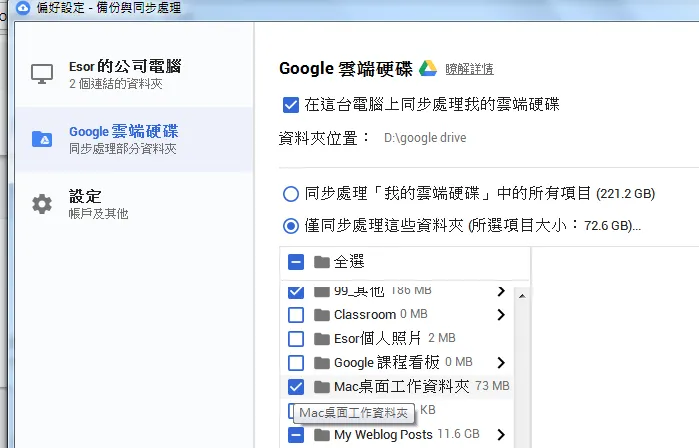This screenshot has height=448, width=699.
Task: Expand the Google 課程看板 folder chevron
Action: click(x=501, y=363)
